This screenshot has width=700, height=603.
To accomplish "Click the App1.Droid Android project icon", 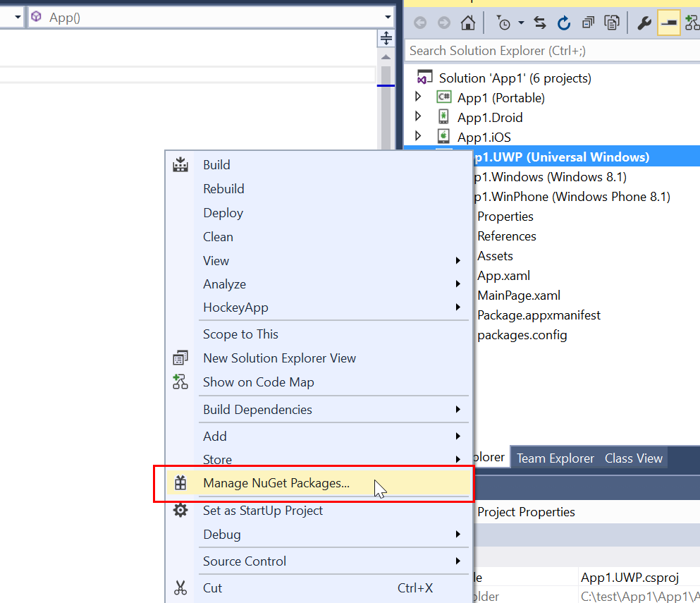I will (443, 116).
